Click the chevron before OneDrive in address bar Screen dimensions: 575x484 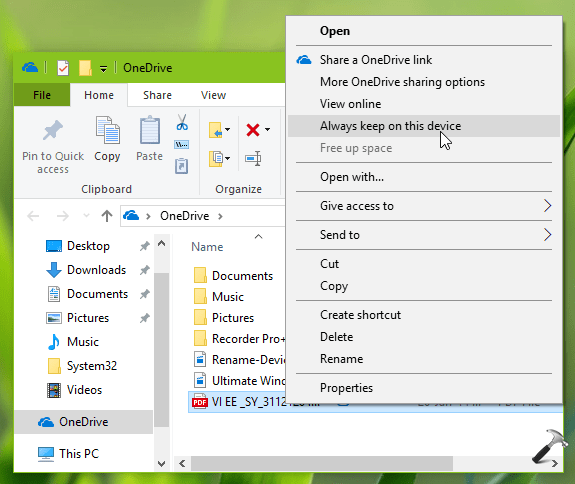click(148, 216)
